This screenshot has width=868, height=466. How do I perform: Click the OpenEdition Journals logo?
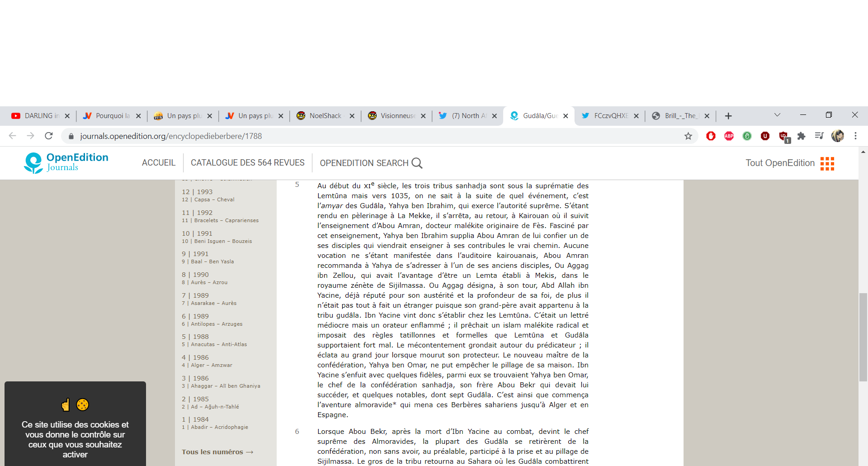[x=66, y=162]
